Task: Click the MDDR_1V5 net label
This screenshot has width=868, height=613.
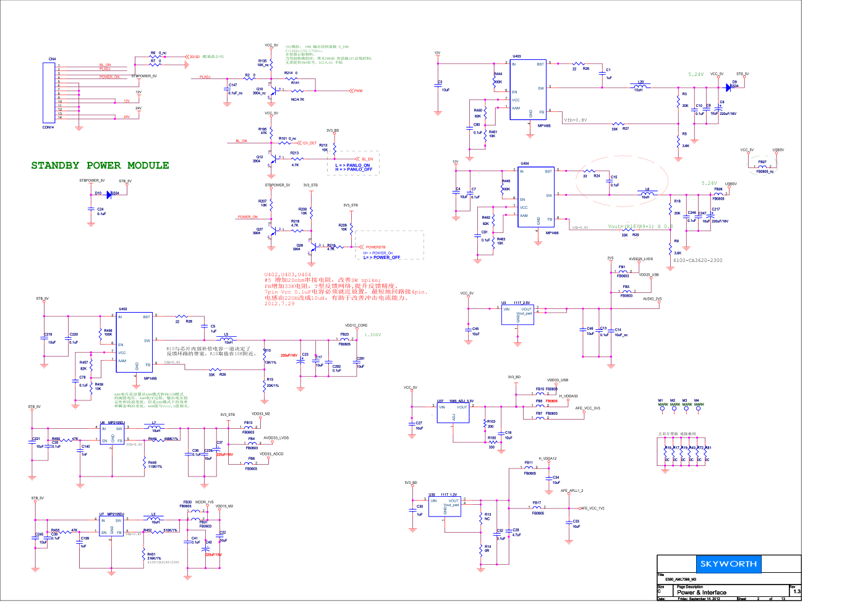Action: [205, 502]
